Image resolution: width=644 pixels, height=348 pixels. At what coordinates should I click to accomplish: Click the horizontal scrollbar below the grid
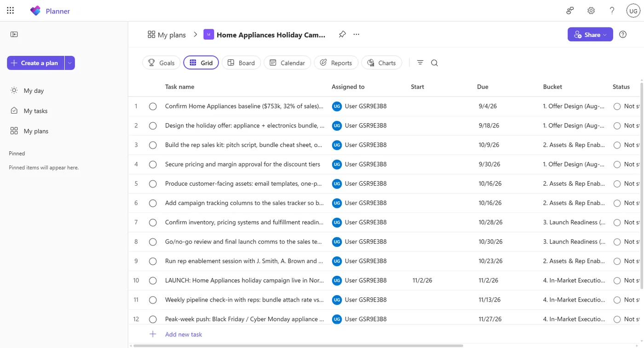point(298,345)
